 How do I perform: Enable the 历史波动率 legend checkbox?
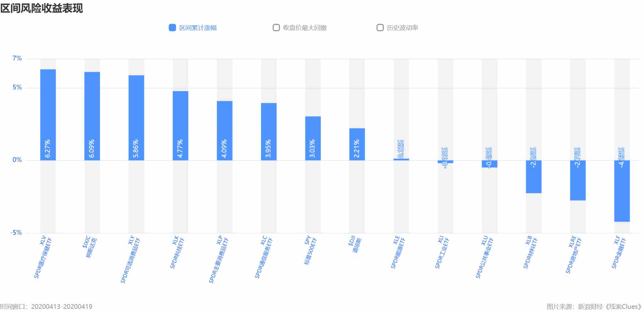[x=380, y=28]
